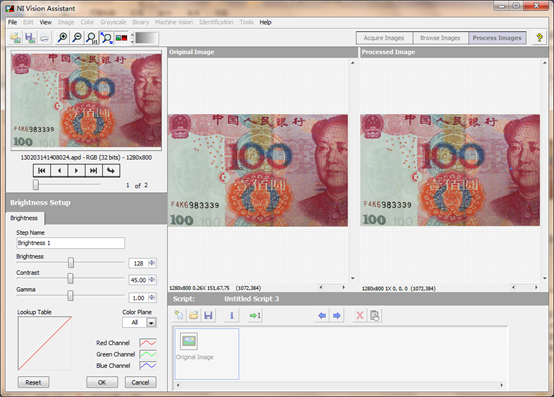554x397 pixels.
Task: Click the script info icon
Action: click(232, 315)
